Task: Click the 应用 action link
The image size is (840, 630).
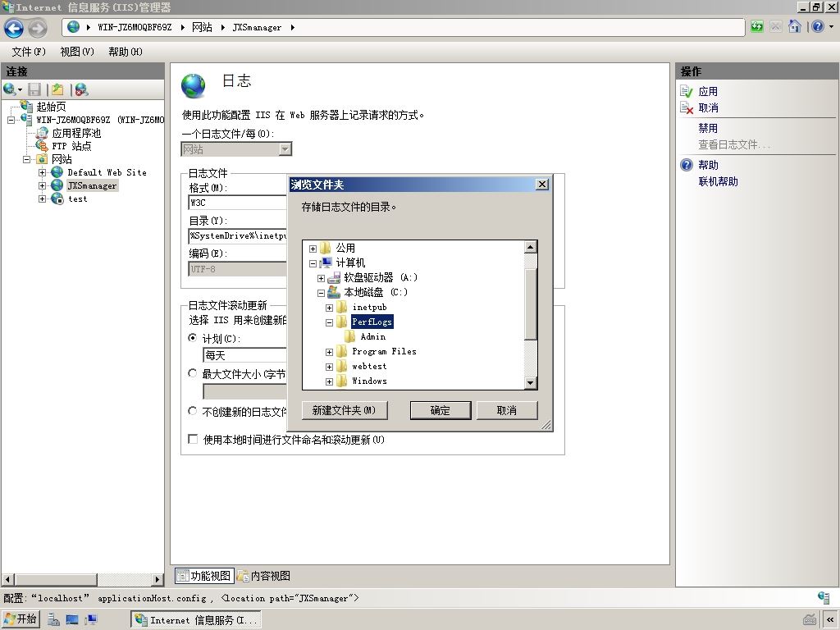Action: pyautogui.click(x=708, y=92)
